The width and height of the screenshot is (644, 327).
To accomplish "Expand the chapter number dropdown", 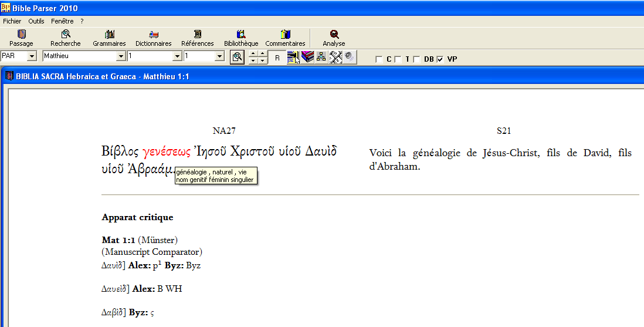I will point(178,56).
